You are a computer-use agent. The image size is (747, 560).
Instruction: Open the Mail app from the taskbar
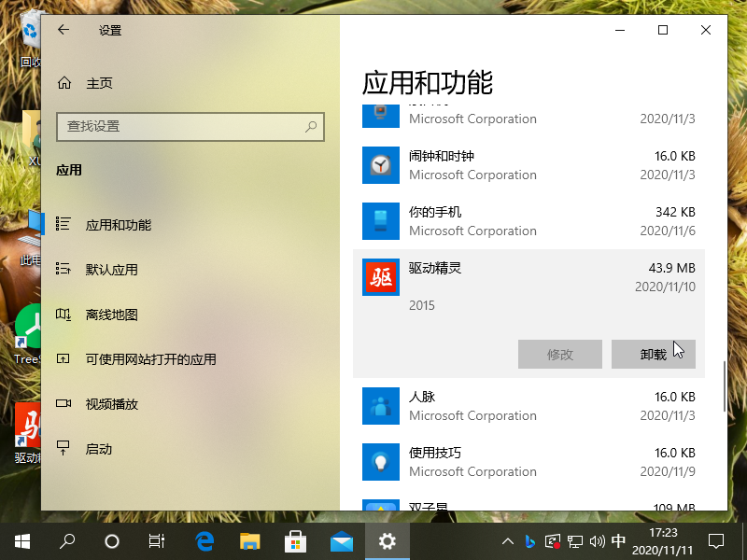[342, 541]
